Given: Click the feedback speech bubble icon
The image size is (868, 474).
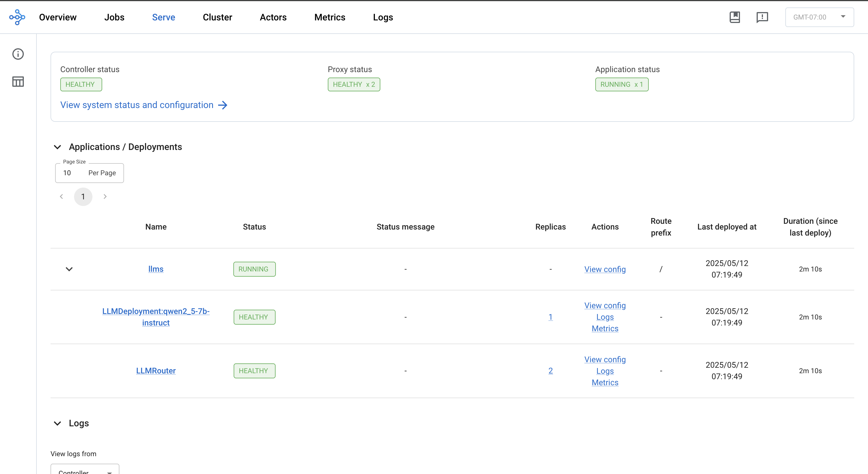Looking at the screenshot, I should tap(762, 17).
